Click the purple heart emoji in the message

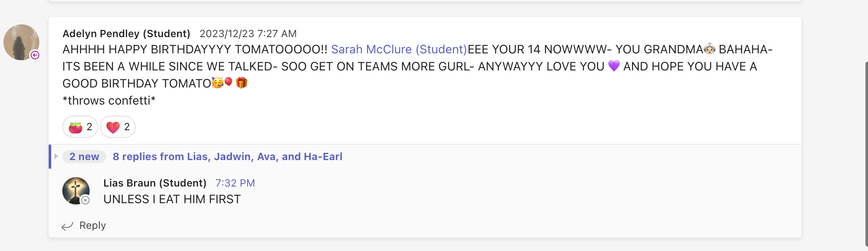pos(614,66)
